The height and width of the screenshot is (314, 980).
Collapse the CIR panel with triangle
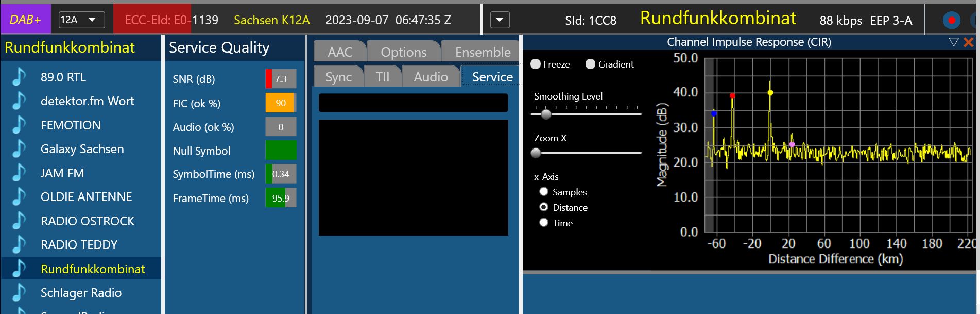[953, 42]
